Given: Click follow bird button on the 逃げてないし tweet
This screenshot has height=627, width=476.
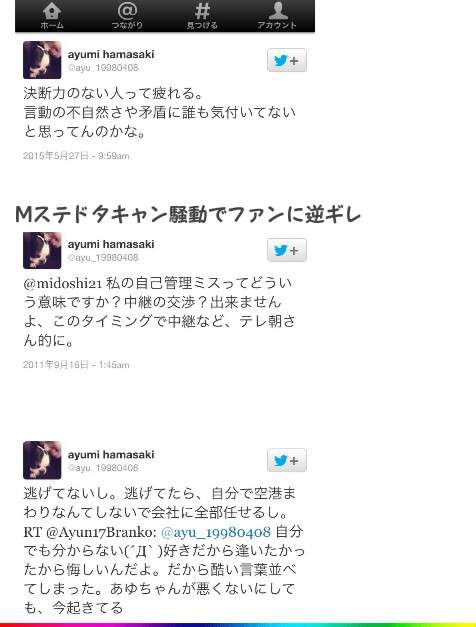Looking at the screenshot, I should [x=287, y=460].
